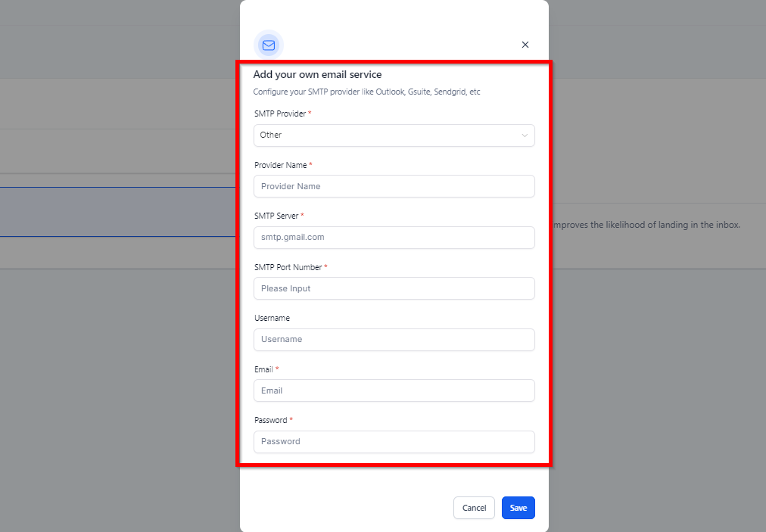
Task: Select the SMTP Port Number input box
Action: (x=394, y=288)
